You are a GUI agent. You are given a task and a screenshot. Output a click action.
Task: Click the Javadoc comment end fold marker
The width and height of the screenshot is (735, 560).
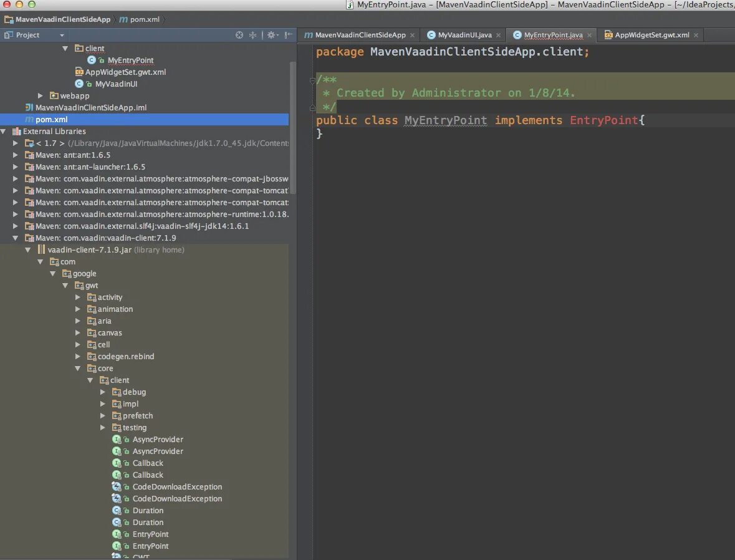(x=313, y=107)
